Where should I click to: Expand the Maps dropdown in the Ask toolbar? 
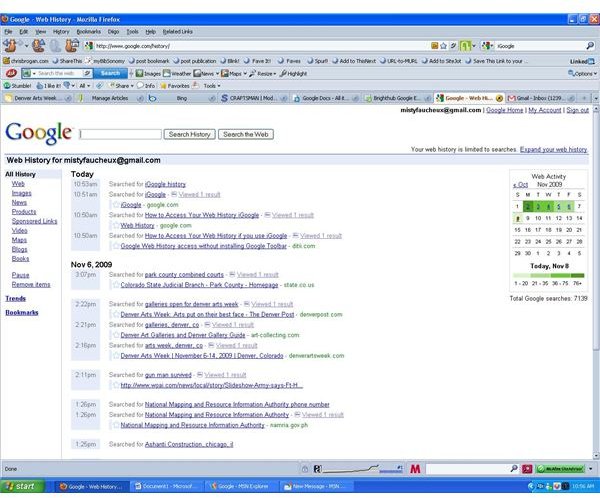[x=245, y=73]
